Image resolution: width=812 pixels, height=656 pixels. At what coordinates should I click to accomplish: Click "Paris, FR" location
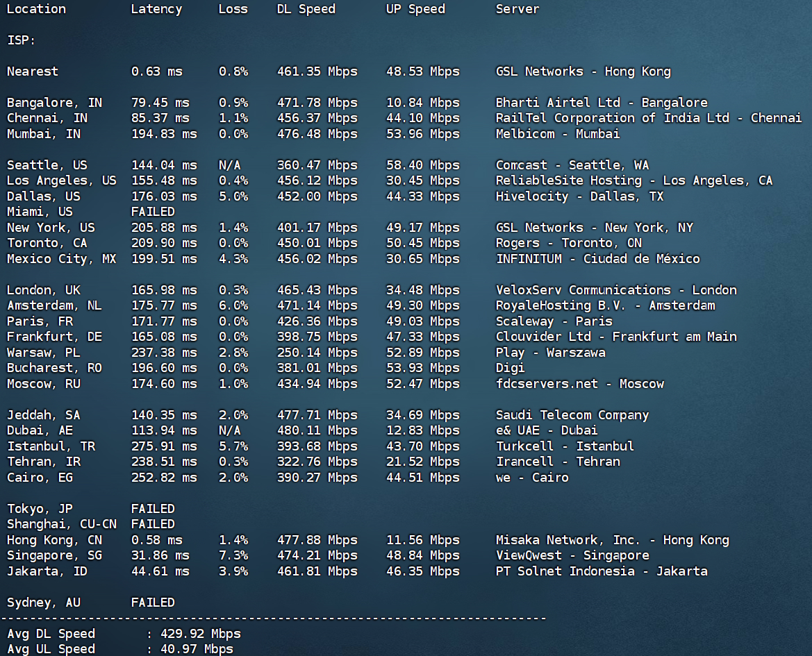click(40, 321)
